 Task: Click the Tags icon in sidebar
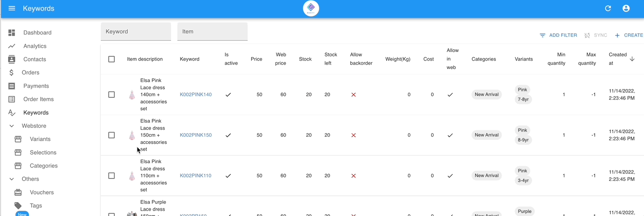click(x=18, y=206)
